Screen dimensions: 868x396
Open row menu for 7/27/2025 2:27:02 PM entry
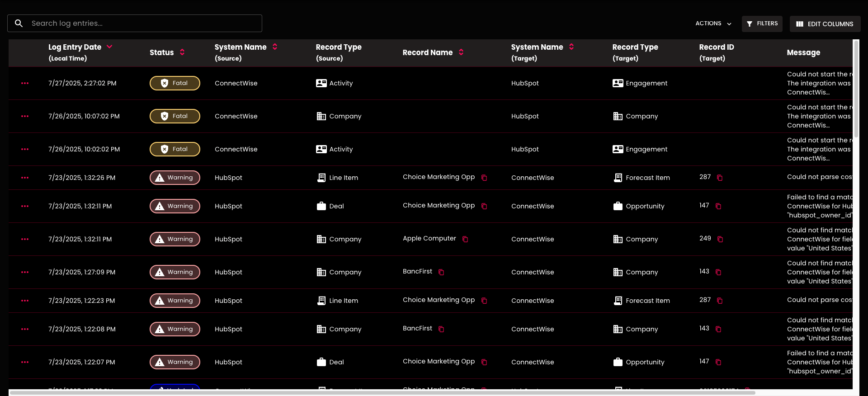(x=25, y=83)
